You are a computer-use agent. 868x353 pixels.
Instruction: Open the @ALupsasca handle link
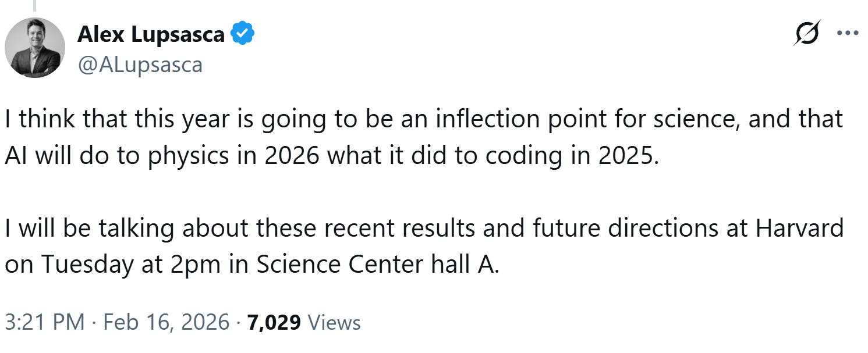click(140, 64)
